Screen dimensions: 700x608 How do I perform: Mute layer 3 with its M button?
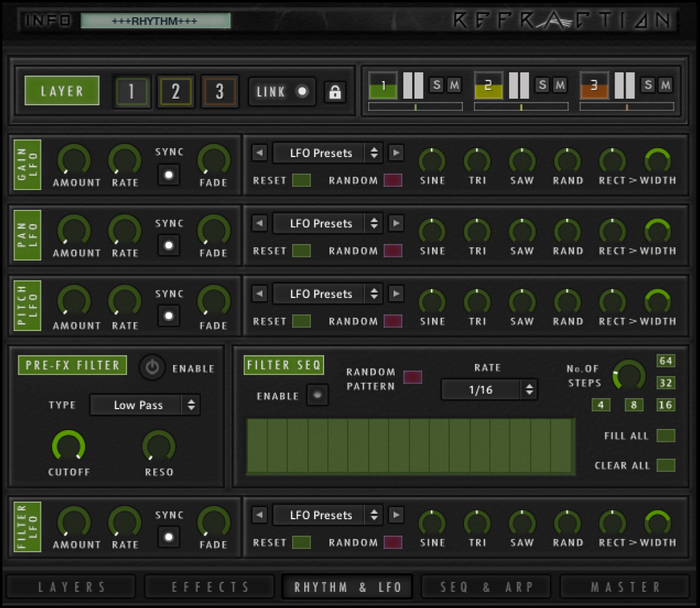[665, 85]
